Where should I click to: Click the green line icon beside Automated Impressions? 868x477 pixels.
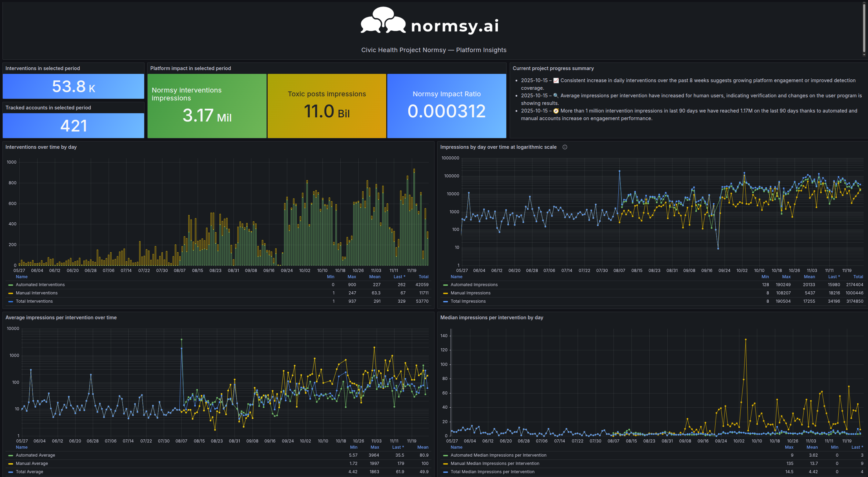click(445, 284)
